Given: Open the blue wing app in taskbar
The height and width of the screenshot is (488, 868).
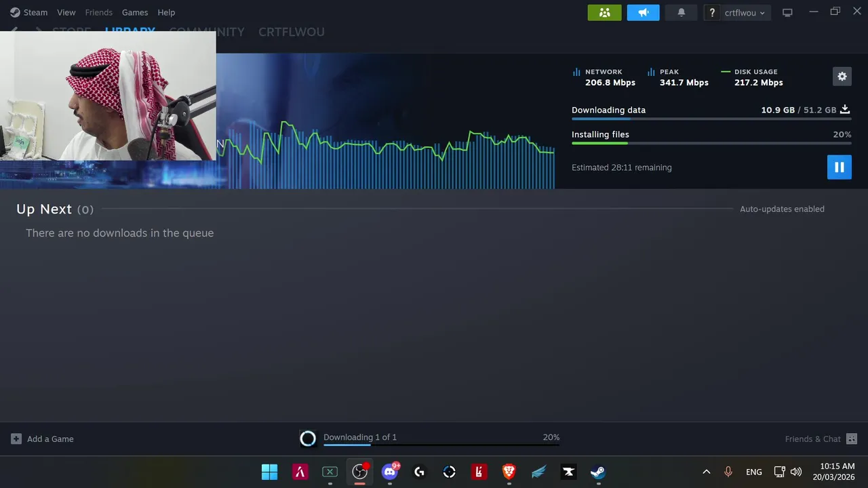Looking at the screenshot, I should click(538, 472).
